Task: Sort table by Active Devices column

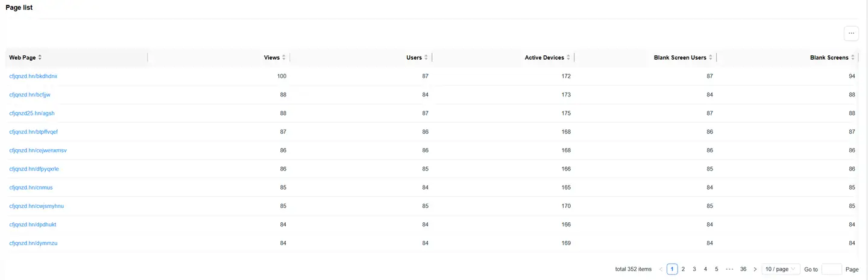Action: [568, 58]
